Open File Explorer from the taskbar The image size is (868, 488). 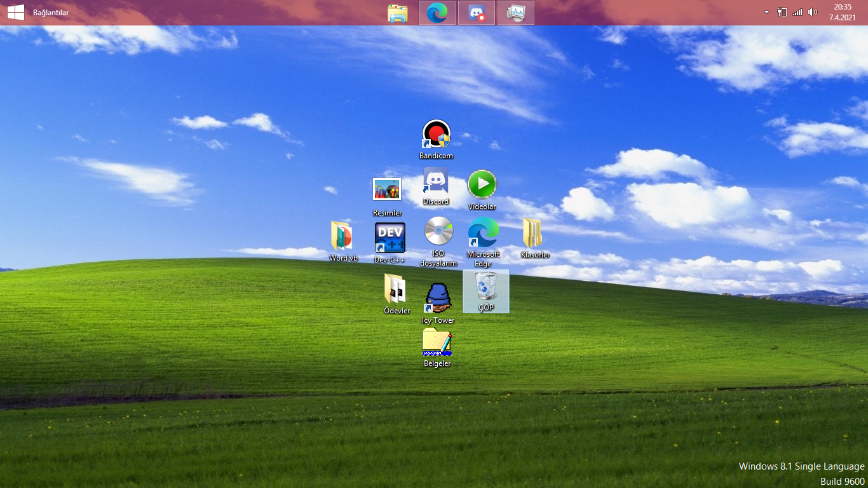(398, 13)
